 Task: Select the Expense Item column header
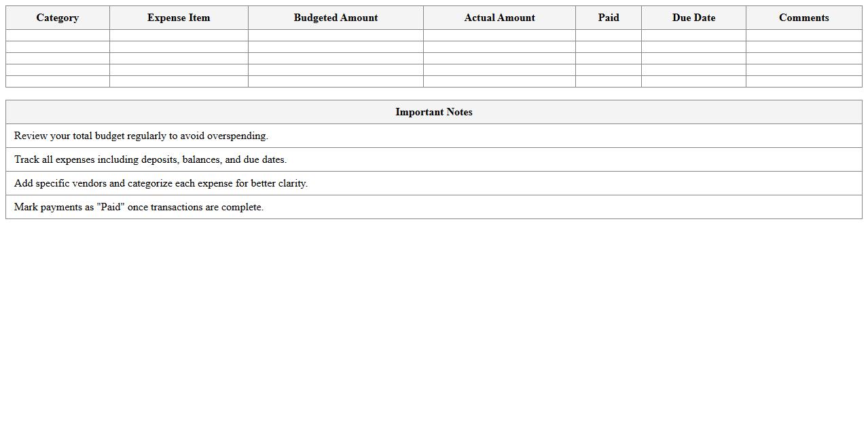(x=179, y=18)
